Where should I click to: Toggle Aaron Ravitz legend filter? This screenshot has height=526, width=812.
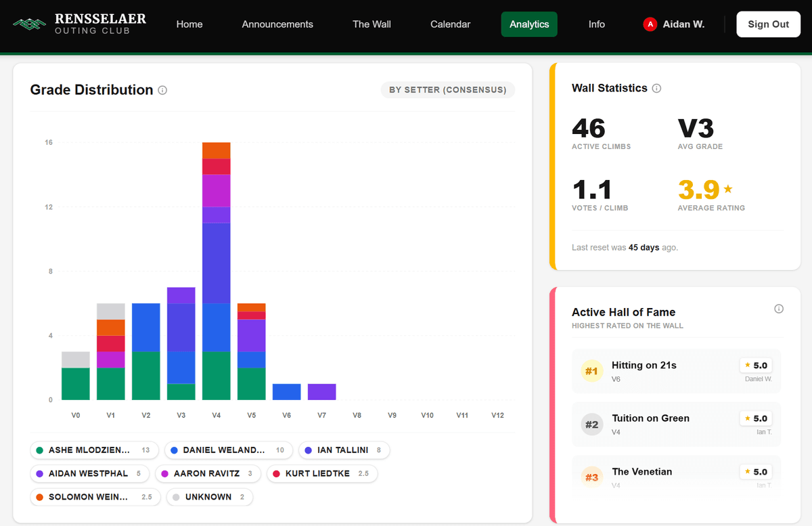[208, 474]
